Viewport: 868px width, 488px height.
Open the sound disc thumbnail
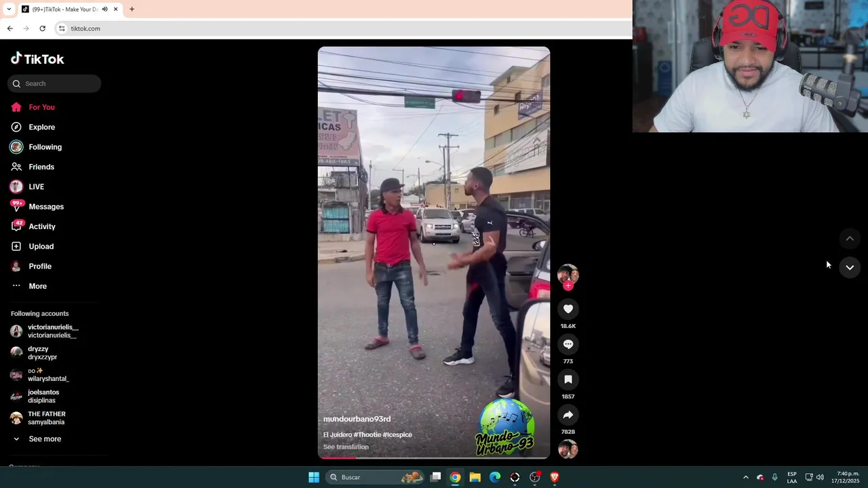[568, 449]
